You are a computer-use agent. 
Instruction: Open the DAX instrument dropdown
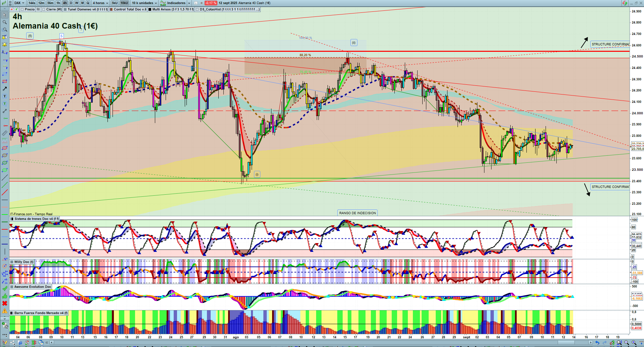19,3
